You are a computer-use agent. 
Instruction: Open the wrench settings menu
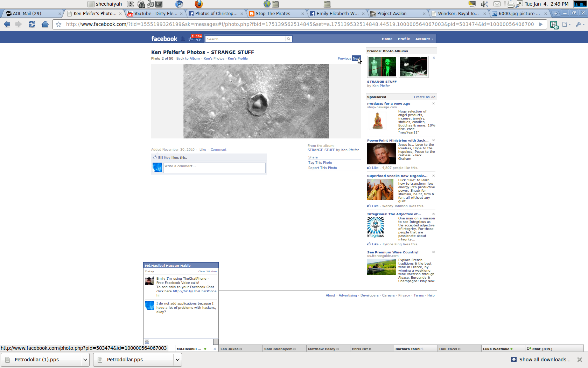coord(580,24)
